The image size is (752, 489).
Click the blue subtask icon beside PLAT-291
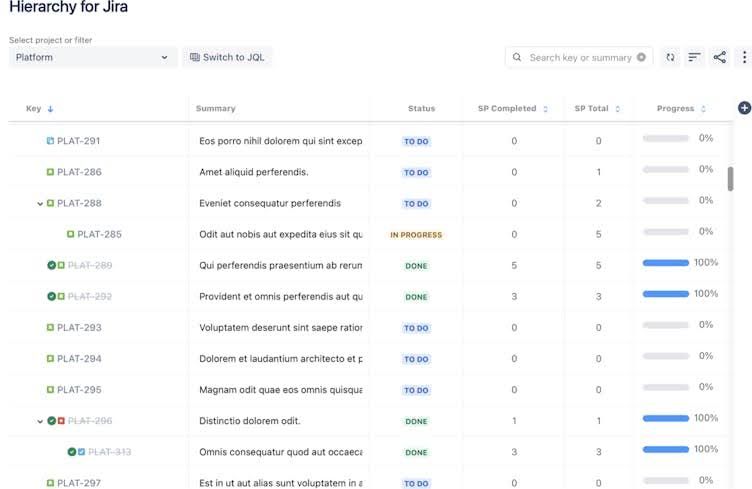click(50, 141)
